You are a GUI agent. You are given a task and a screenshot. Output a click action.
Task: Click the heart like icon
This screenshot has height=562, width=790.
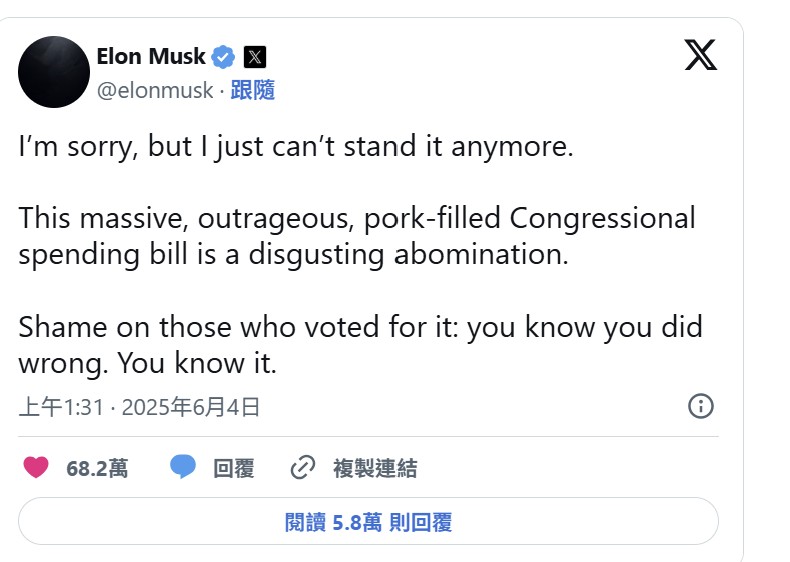pyautogui.click(x=36, y=467)
